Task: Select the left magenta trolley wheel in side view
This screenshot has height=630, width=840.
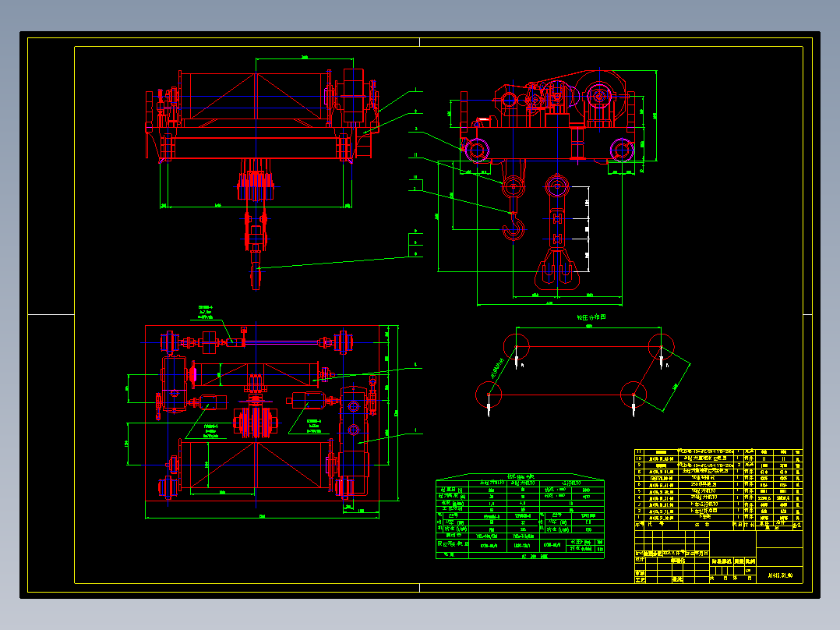Action: (x=477, y=150)
